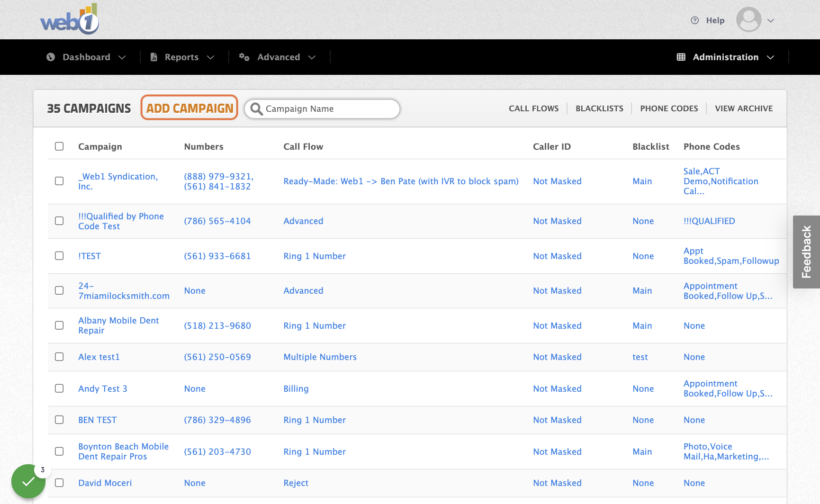Viewport: 820px width, 504px height.
Task: Click phone number (561) 933-6681
Action: [217, 256]
